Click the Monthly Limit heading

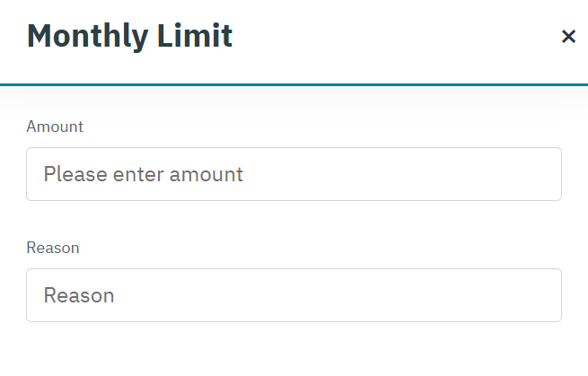129,36
